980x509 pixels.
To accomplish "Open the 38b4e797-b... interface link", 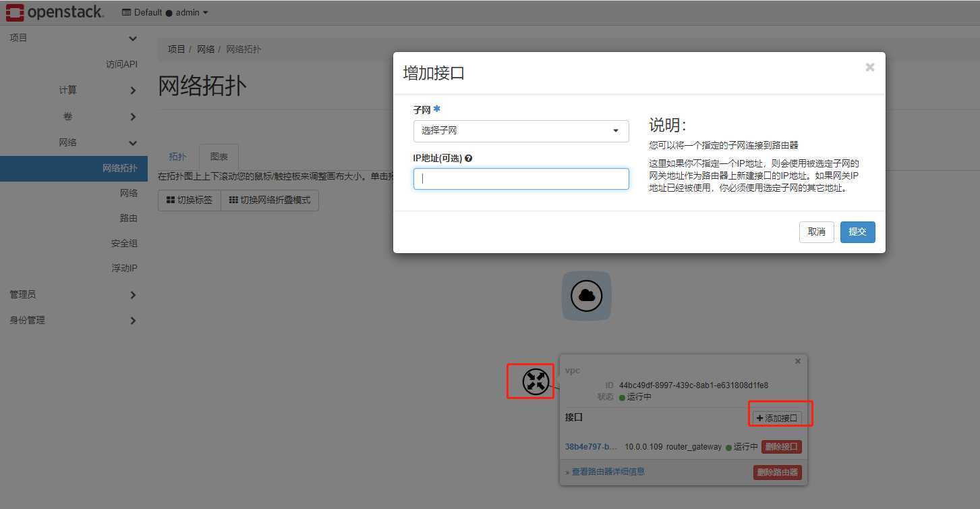I will [591, 447].
